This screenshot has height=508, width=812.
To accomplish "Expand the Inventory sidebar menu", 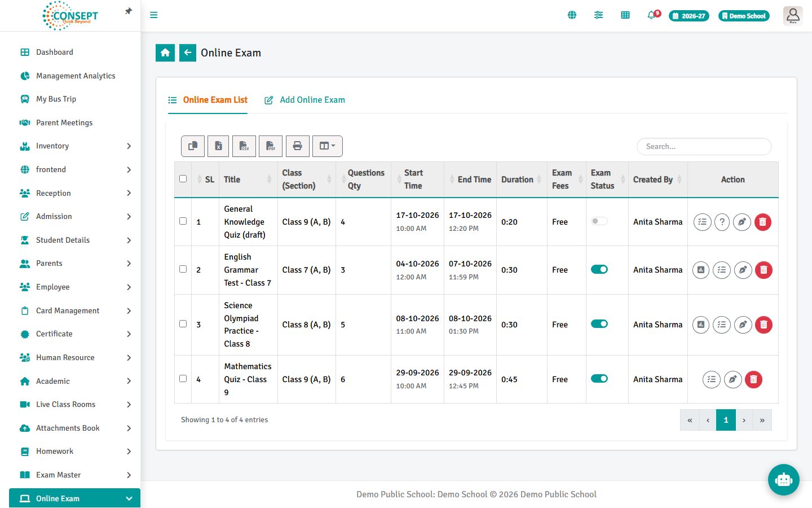I will point(74,146).
